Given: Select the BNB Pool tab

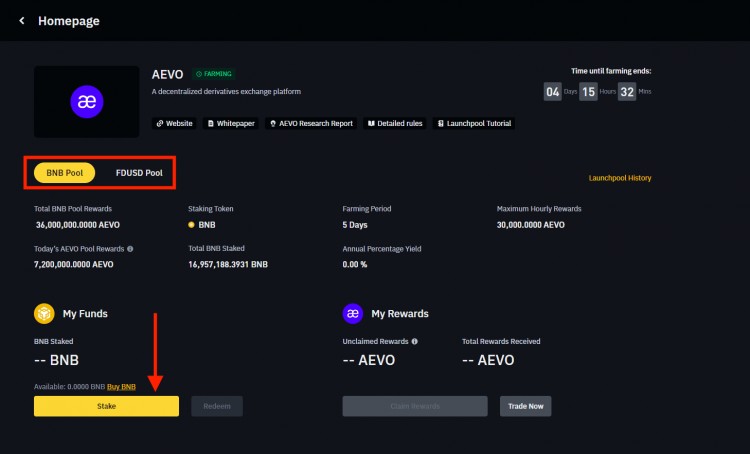Looking at the screenshot, I should click(x=65, y=173).
